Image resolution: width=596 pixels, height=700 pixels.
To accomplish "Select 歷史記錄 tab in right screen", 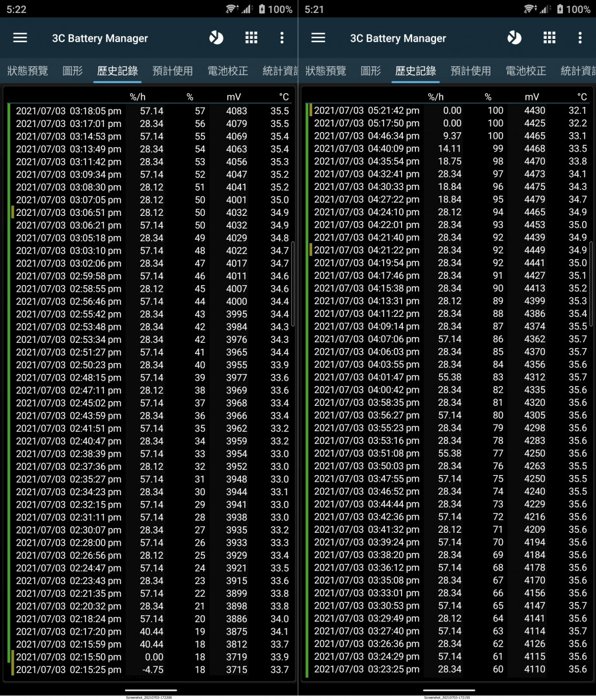I will point(415,71).
